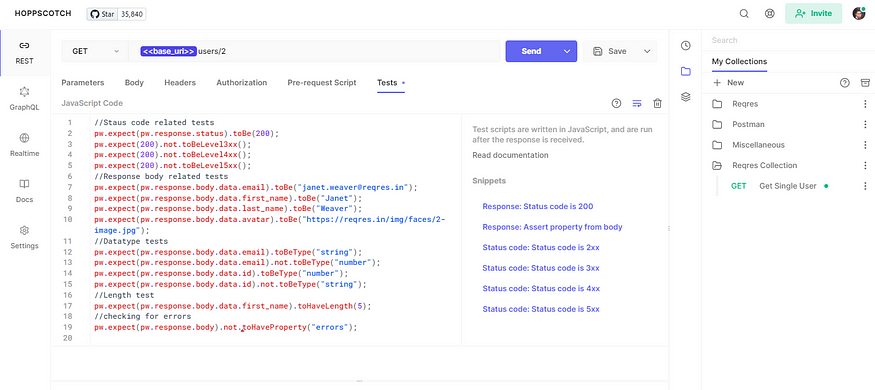Insert snippet Response: Status code is 200
The image size is (875, 390).
click(537, 206)
